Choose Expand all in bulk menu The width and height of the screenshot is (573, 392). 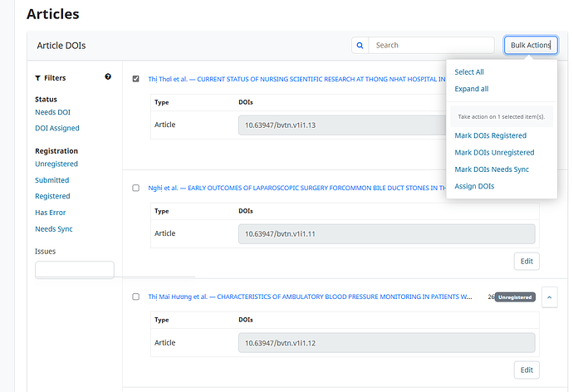click(472, 89)
